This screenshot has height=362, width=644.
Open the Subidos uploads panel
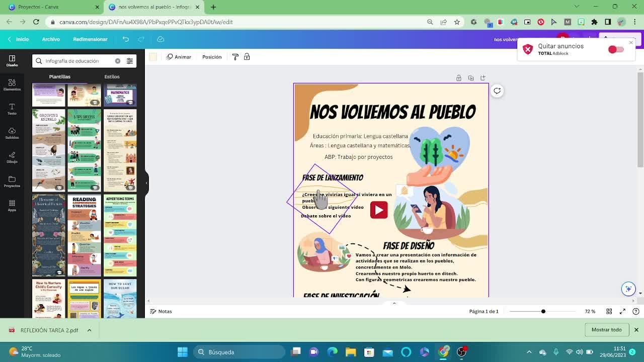tap(12, 133)
